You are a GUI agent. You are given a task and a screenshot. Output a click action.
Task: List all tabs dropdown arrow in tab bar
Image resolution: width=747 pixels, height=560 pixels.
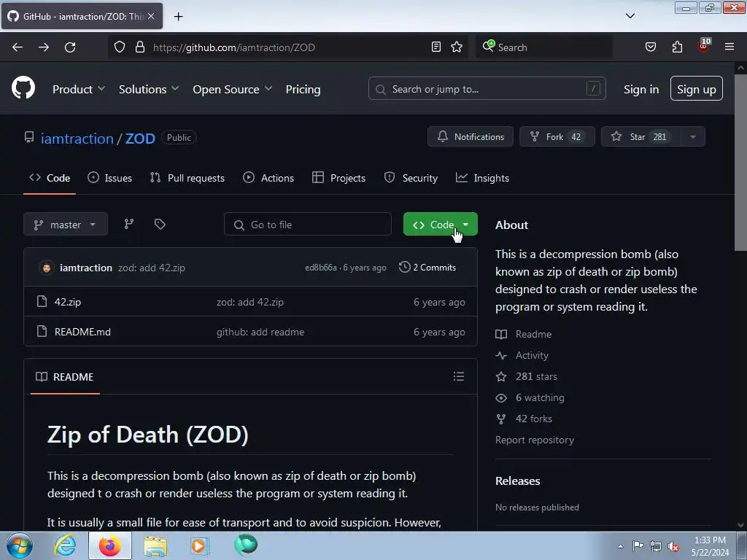(x=630, y=16)
